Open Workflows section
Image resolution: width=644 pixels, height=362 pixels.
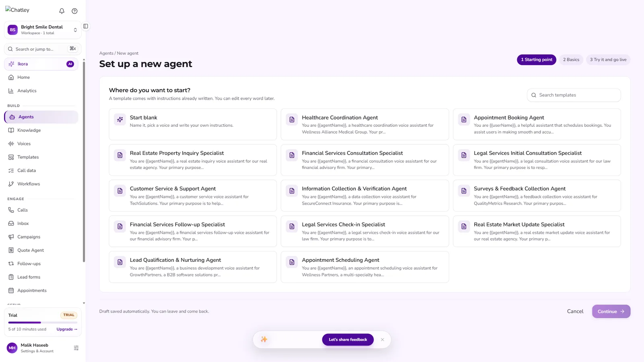tap(41, 184)
